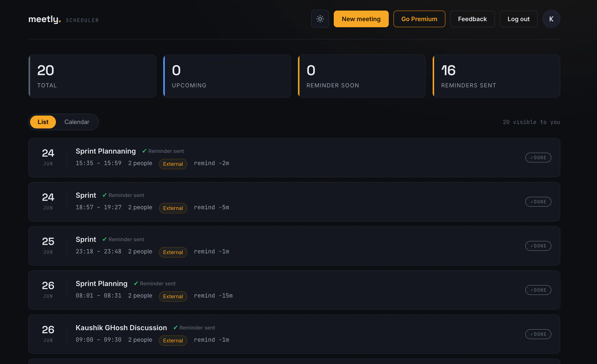Click the '15:35 – 15:59' time range
The image size is (597, 364).
pyautogui.click(x=98, y=163)
